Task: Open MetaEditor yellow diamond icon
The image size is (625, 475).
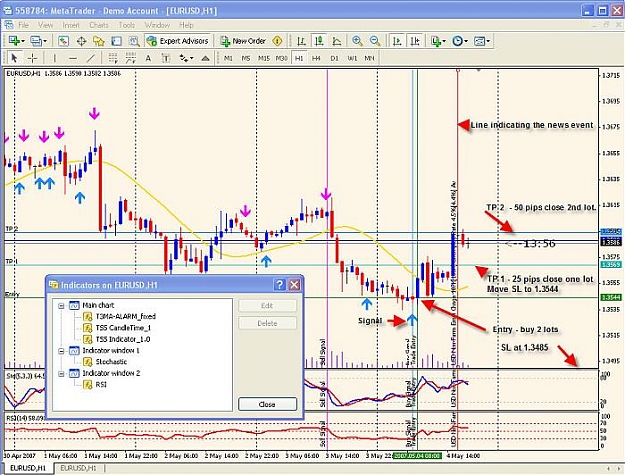Action: [x=277, y=41]
